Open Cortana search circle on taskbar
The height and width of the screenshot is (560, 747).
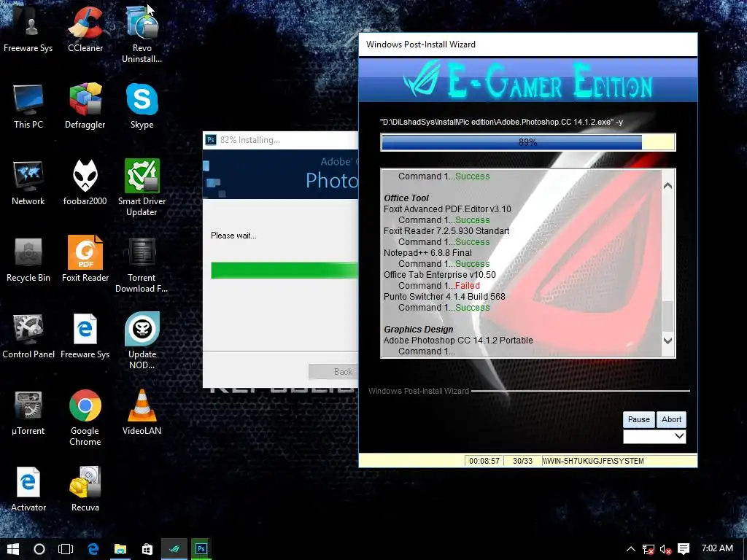coord(39,549)
